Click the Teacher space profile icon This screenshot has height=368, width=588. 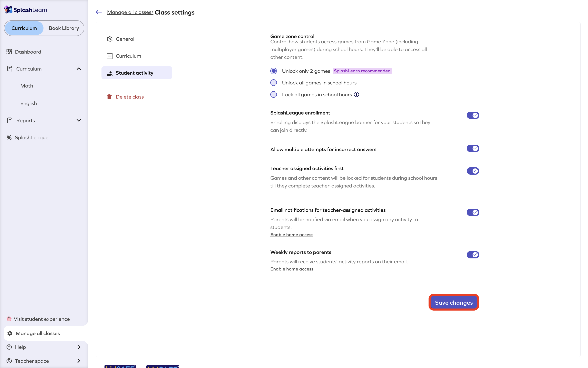coord(9,361)
